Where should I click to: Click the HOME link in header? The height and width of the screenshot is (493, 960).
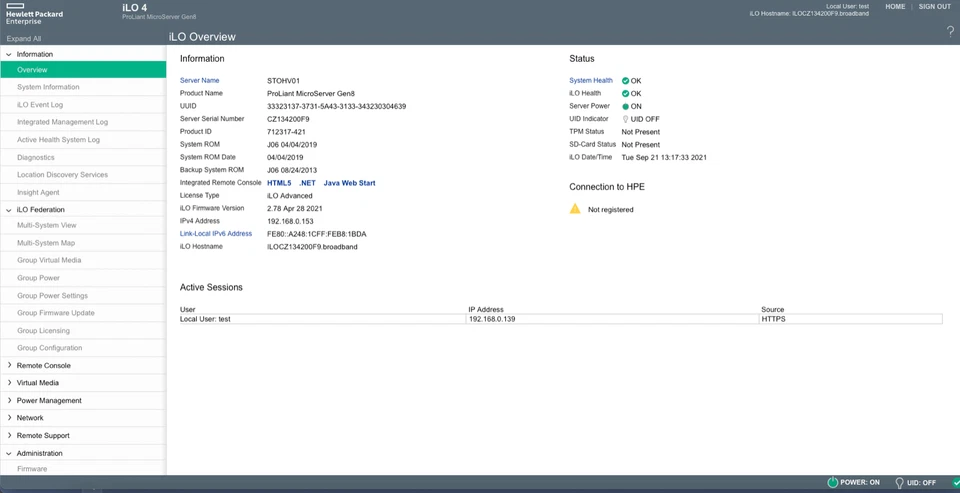click(x=895, y=7)
